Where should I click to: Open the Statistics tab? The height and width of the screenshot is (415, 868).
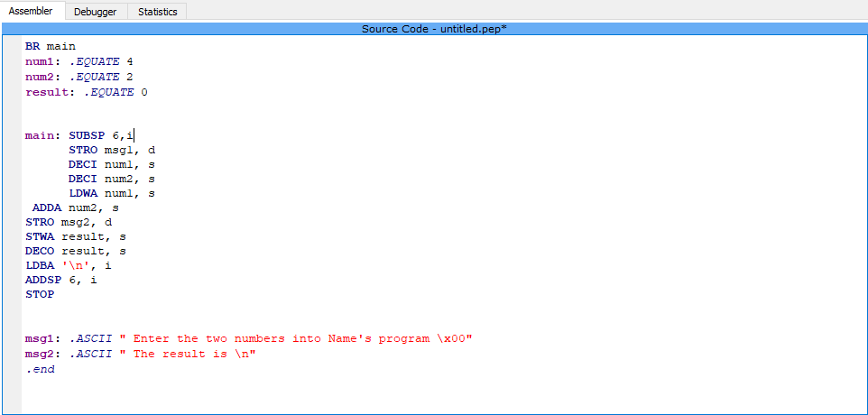(158, 11)
